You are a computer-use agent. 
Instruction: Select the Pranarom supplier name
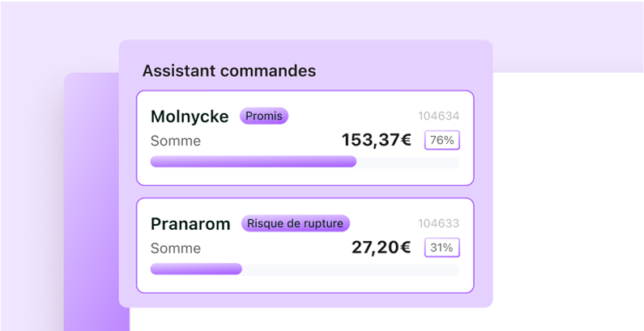(190, 224)
